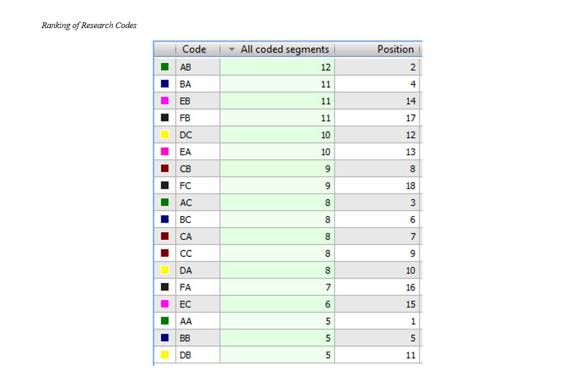Select the yellow swatch for code DA
Screen dimensions: 564x392
[165, 270]
